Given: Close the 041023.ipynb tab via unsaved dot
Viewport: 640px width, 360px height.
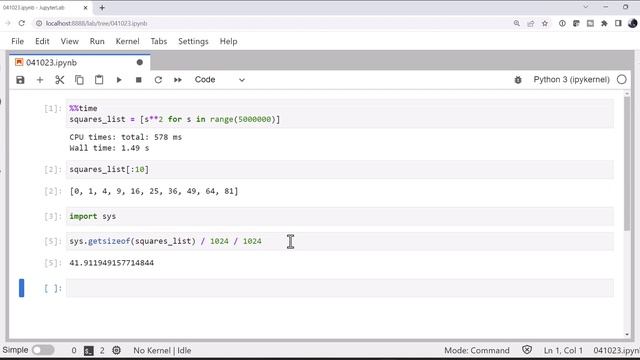Looking at the screenshot, I should tap(140, 62).
